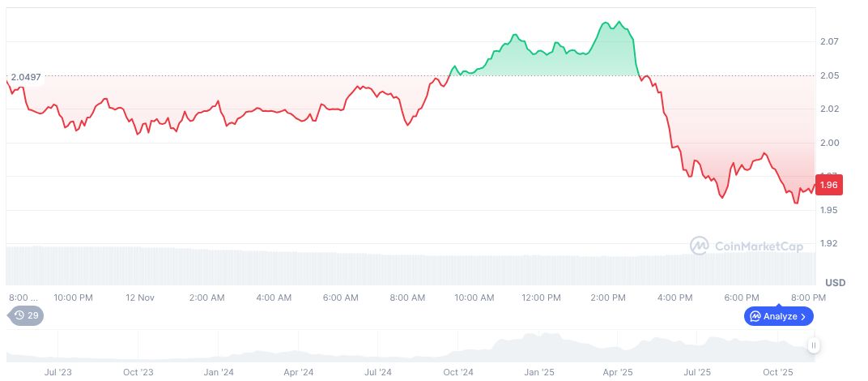Click the range slider pause handle
868x381 pixels.
[x=813, y=346]
